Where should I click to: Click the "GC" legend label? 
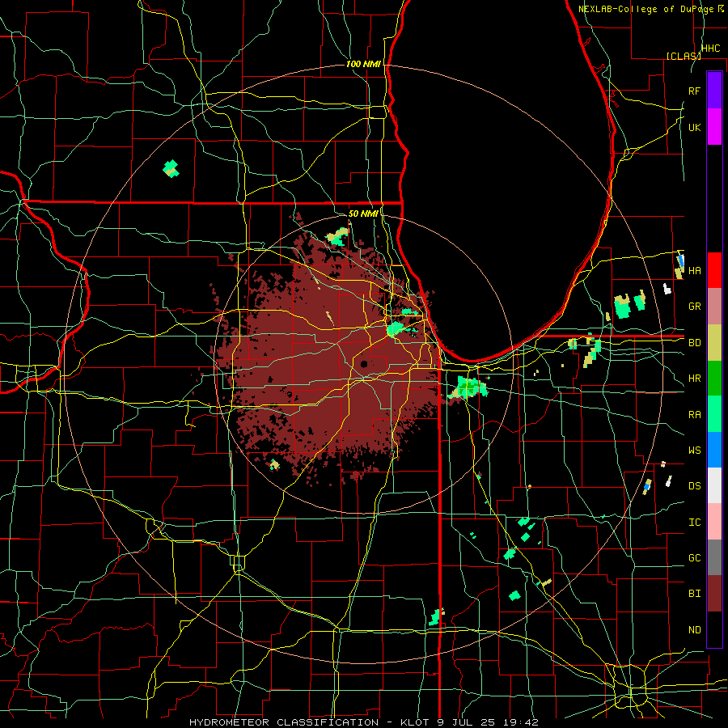(694, 558)
